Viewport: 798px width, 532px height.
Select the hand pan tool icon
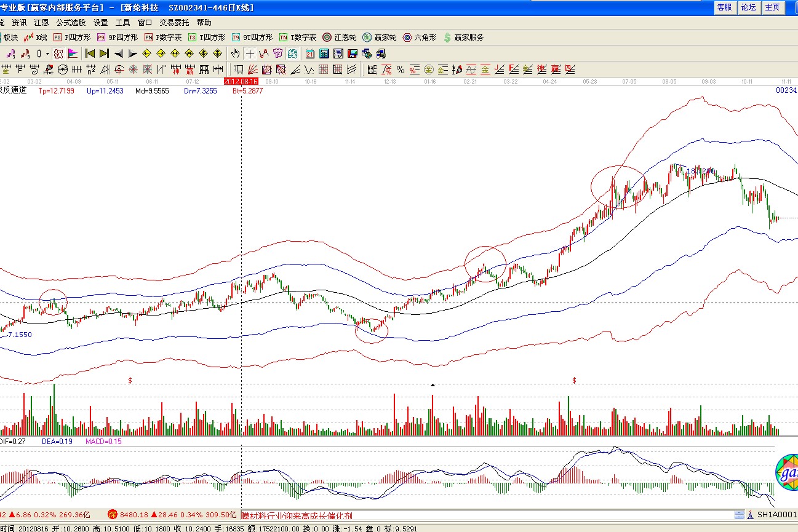point(235,54)
